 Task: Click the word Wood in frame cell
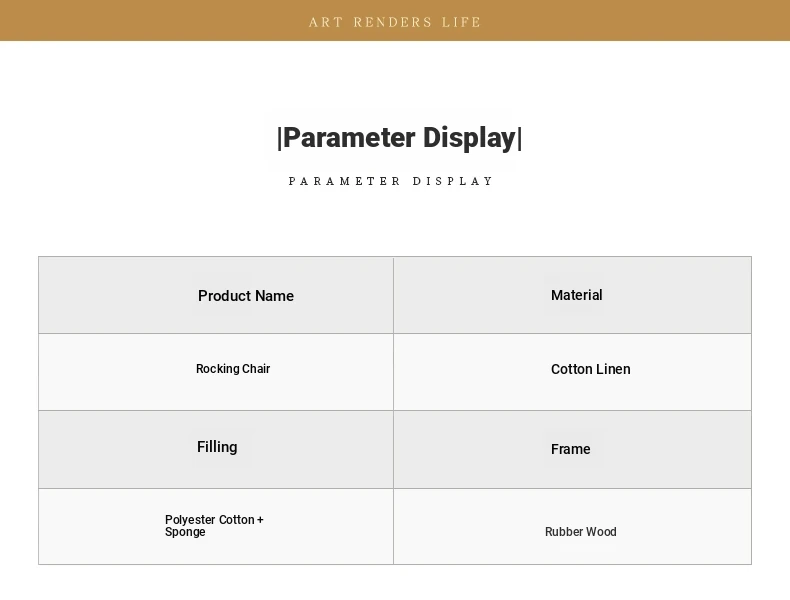[601, 532]
